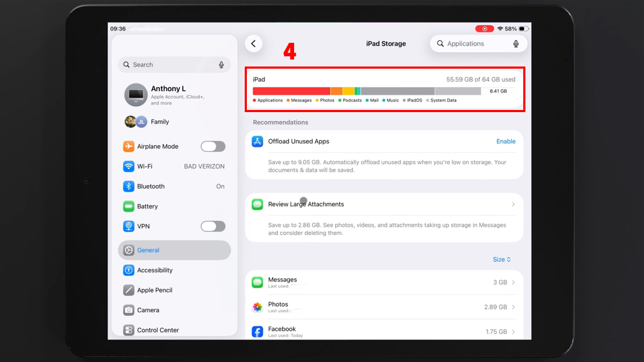
Task: Tap the Messages app icon in list
Action: pyautogui.click(x=258, y=282)
